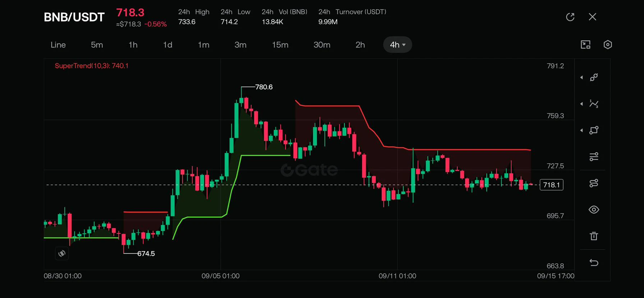Viewport: 644px width, 298px height.
Task: Click the 09/11 01:00 time axis label
Action: [x=397, y=276]
